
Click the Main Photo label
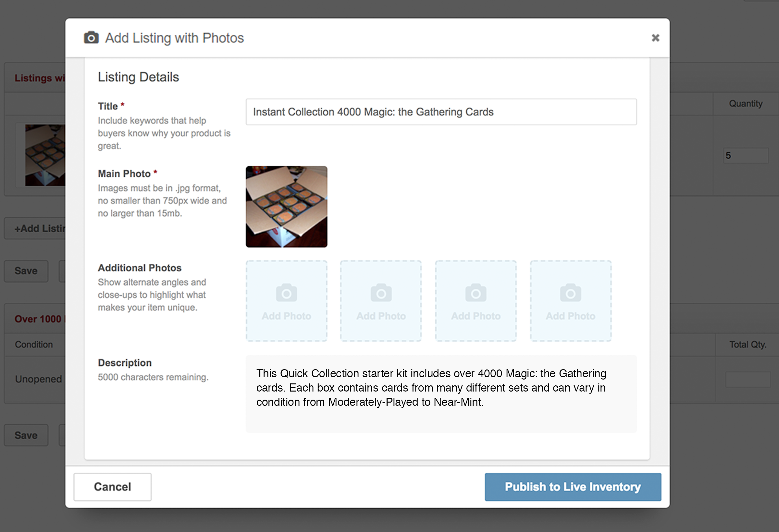tap(124, 174)
